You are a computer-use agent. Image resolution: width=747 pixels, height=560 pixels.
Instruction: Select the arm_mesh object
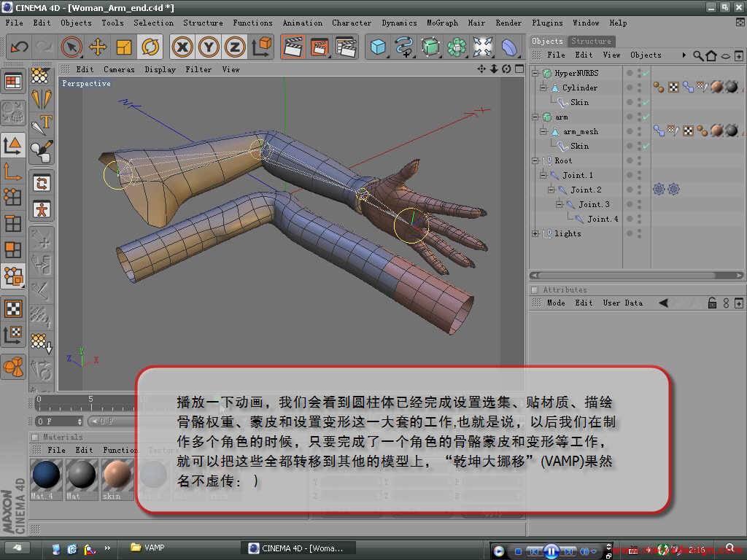(580, 131)
